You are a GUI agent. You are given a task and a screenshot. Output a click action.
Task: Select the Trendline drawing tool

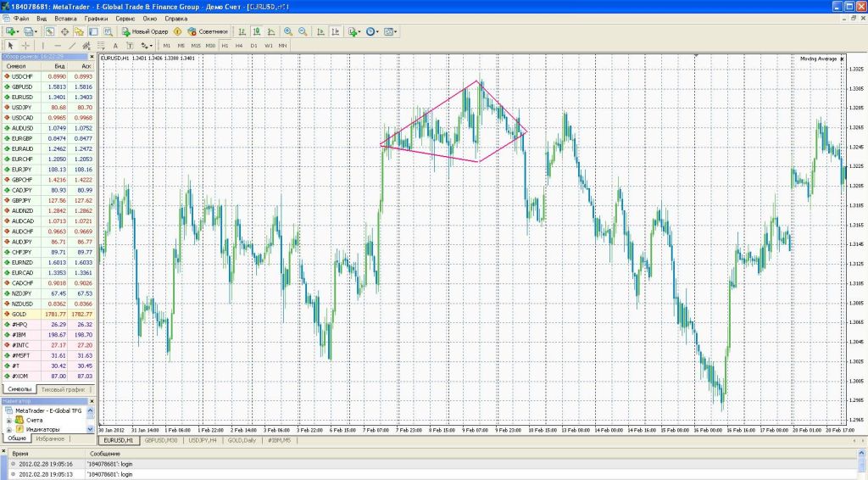pyautogui.click(x=73, y=45)
